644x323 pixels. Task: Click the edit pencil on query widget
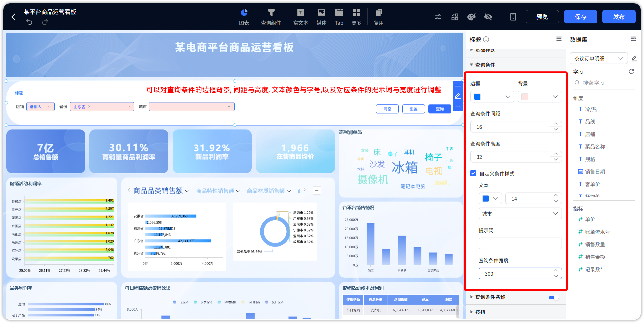point(458,96)
